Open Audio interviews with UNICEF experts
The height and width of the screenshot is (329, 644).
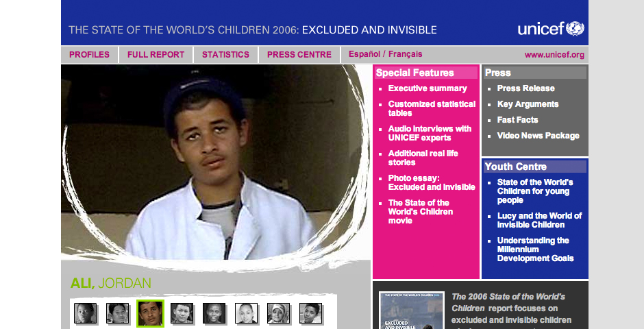(430, 133)
